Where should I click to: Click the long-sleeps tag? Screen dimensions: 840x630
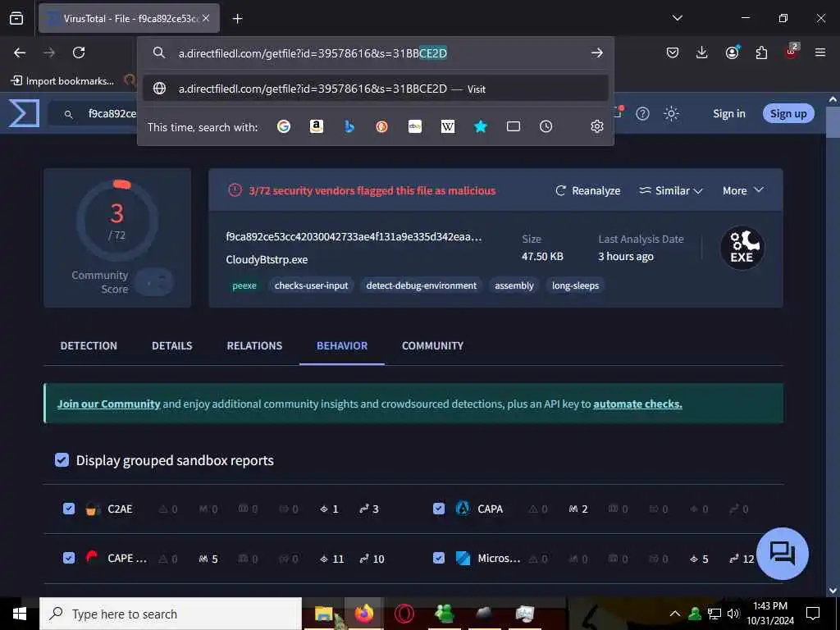coord(575,285)
